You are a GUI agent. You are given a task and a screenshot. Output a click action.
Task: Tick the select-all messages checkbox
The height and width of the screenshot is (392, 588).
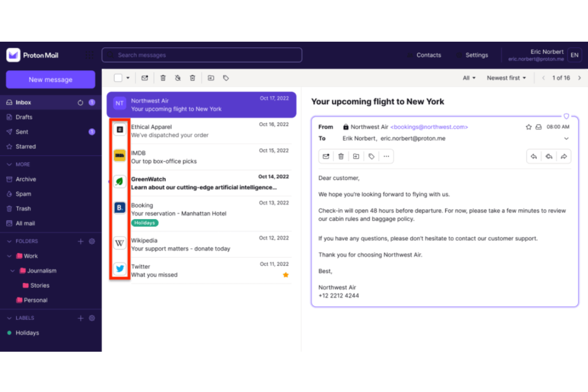point(118,78)
